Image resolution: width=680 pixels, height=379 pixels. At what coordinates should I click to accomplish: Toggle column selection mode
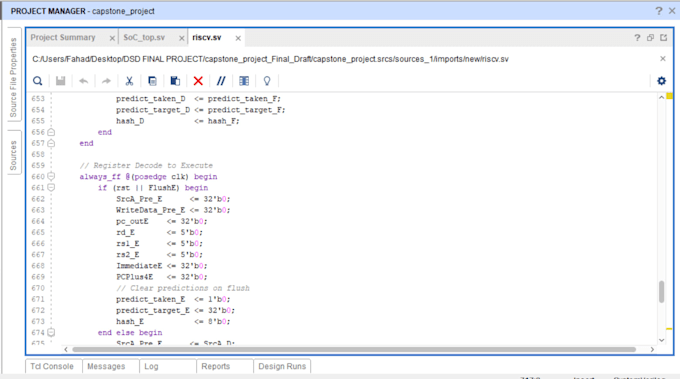(244, 81)
